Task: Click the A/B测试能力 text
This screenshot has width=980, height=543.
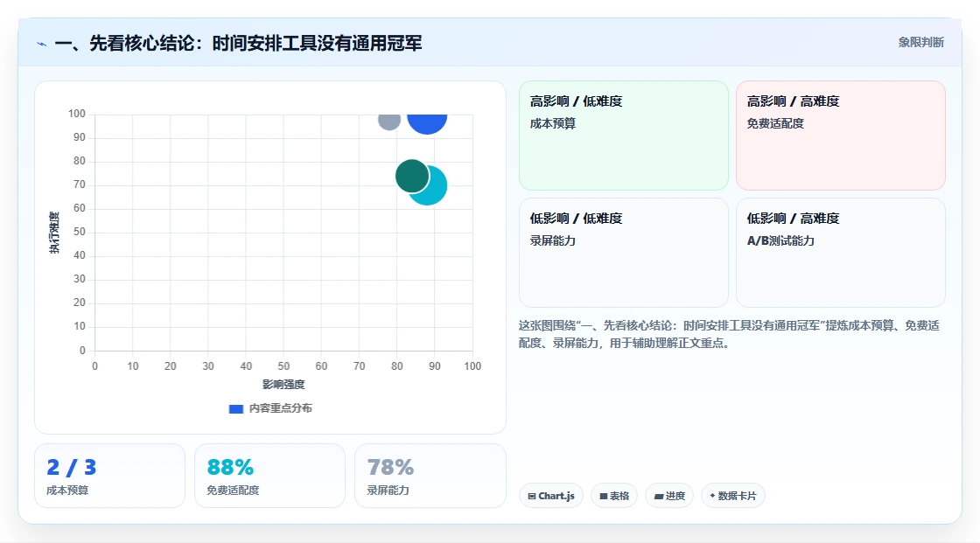Action: point(780,241)
